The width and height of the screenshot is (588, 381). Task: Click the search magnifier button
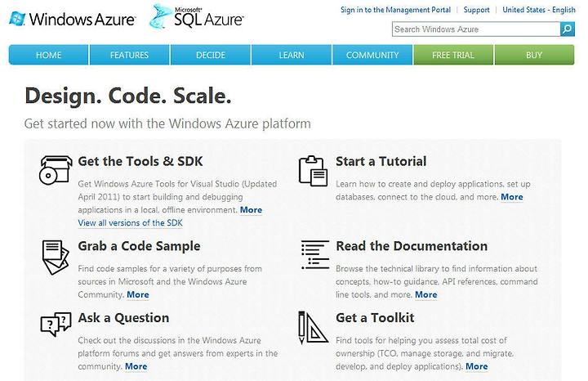568,29
